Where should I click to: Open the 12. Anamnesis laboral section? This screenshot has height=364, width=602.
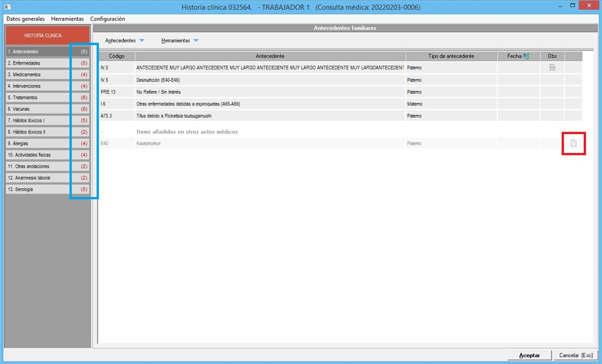[47, 178]
